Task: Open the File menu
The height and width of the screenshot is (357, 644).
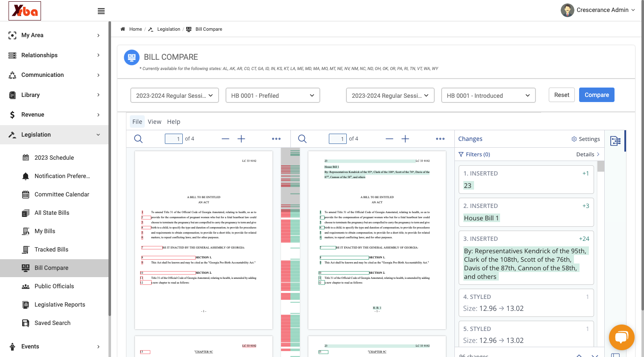Action: pyautogui.click(x=137, y=122)
